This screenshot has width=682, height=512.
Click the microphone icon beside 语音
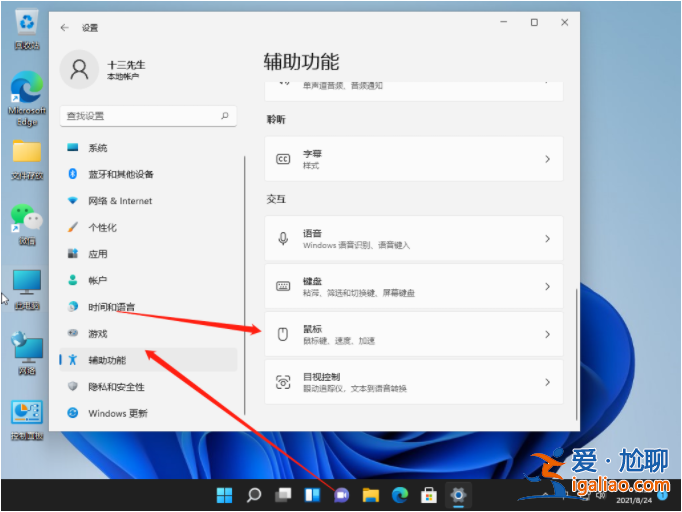(x=283, y=239)
